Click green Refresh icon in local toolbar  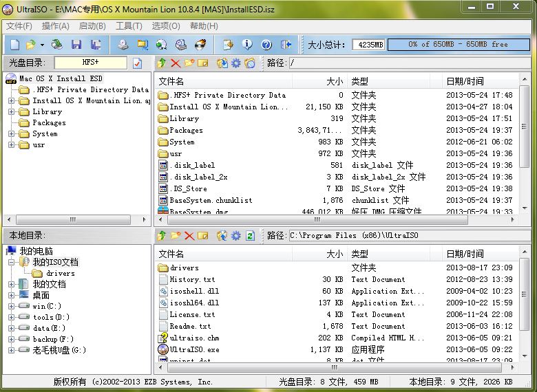[250, 235]
